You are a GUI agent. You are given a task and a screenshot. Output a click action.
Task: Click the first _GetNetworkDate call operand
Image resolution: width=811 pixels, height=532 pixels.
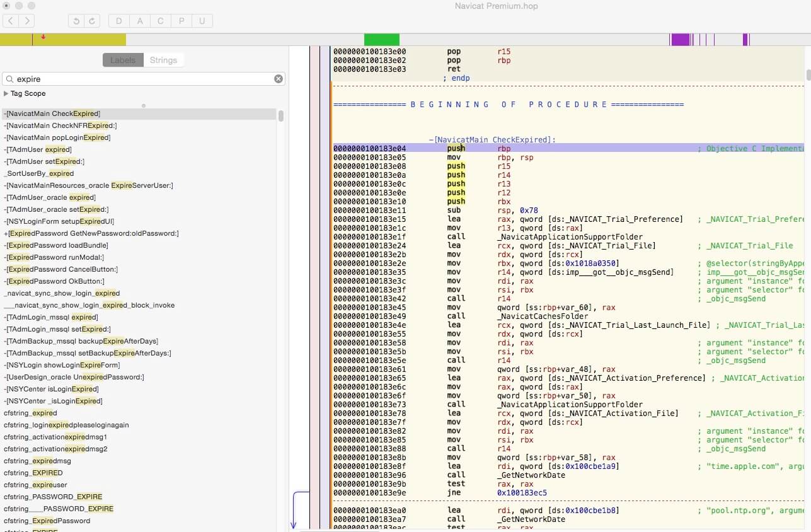(x=531, y=475)
